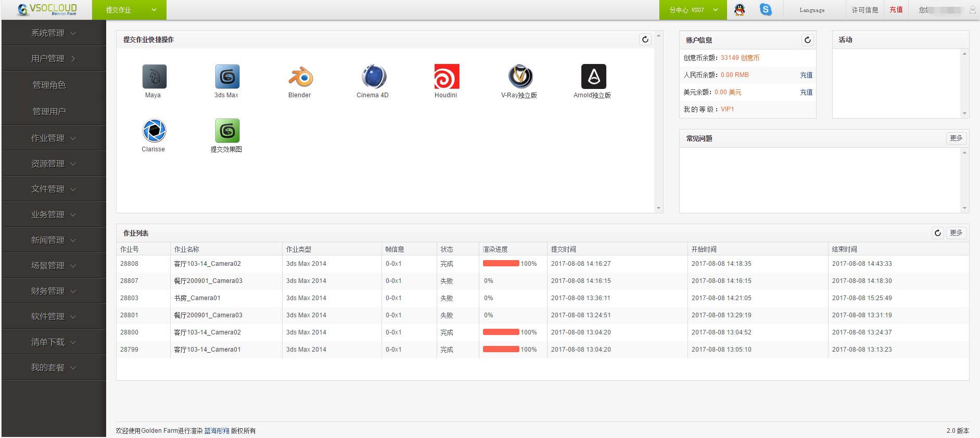Expand 新闻管理 sidebar section
The image size is (980, 438).
pyautogui.click(x=54, y=240)
